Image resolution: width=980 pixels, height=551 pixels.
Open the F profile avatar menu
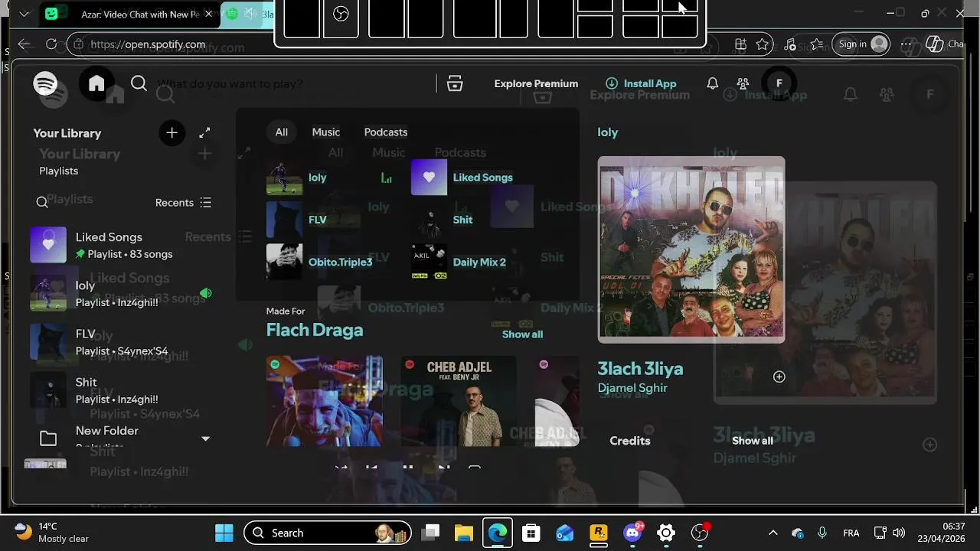pos(779,83)
